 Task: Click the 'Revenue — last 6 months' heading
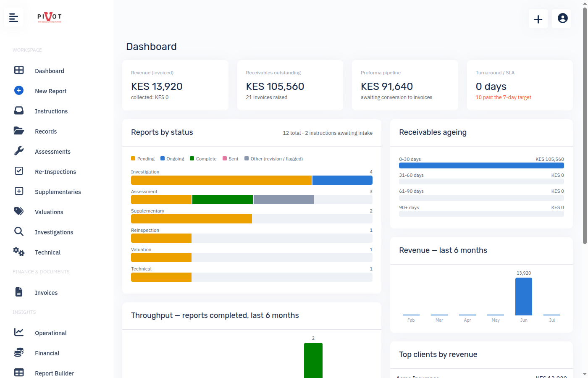click(x=443, y=250)
